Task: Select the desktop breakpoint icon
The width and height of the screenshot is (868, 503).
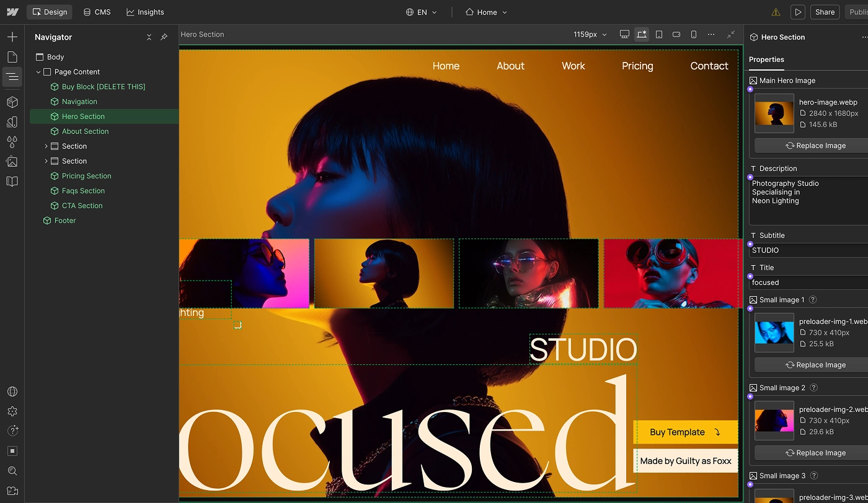Action: coord(624,35)
